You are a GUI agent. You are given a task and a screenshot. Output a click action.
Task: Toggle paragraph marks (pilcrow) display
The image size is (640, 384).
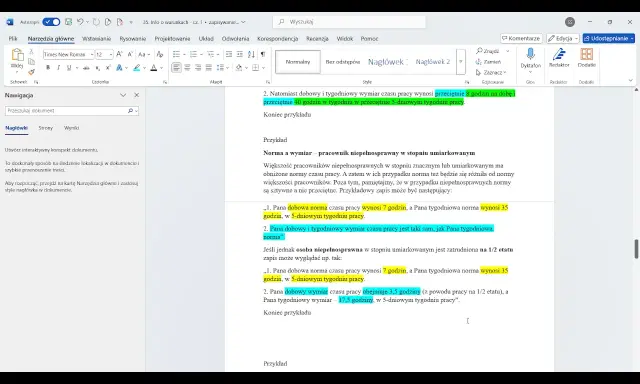coord(263,54)
